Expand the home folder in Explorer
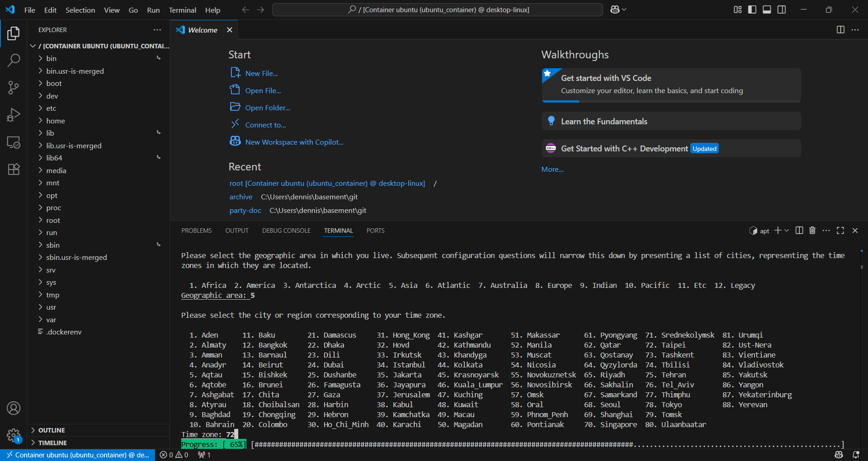Viewport: 868px width, 461px height. [57, 121]
